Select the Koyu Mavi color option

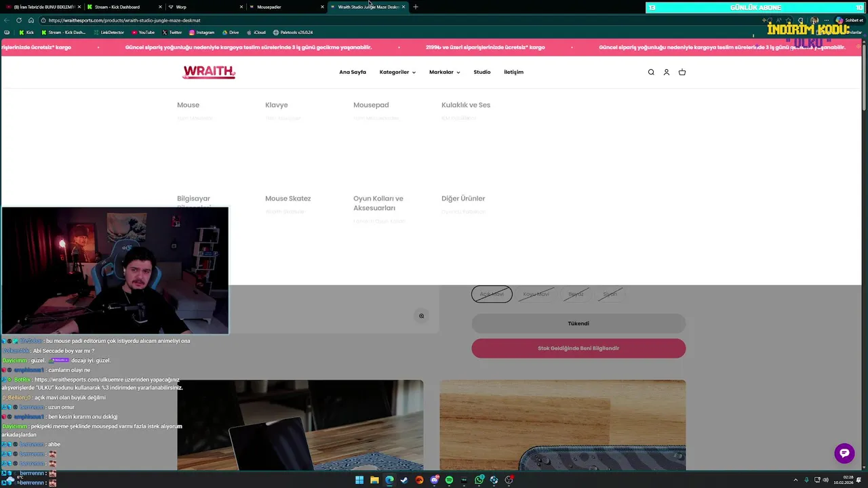click(x=536, y=294)
